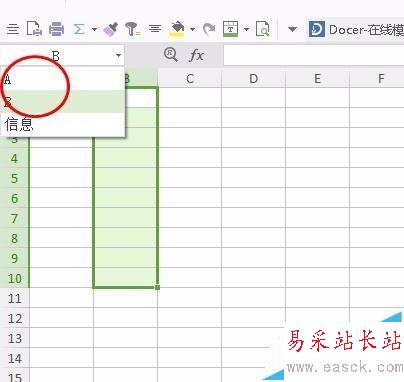404x382 pixels.
Task: Choose highlighted name B in the list
Action: click(63, 102)
